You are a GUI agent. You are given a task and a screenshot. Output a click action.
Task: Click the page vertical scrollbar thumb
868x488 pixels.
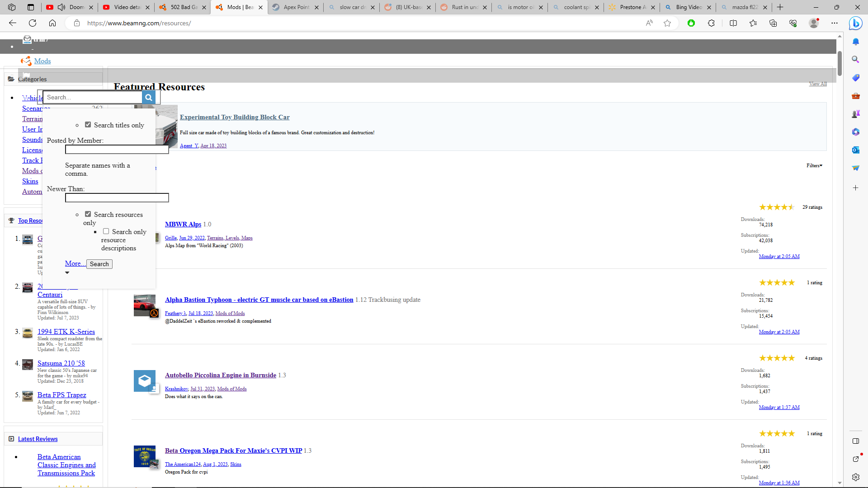coord(840,63)
